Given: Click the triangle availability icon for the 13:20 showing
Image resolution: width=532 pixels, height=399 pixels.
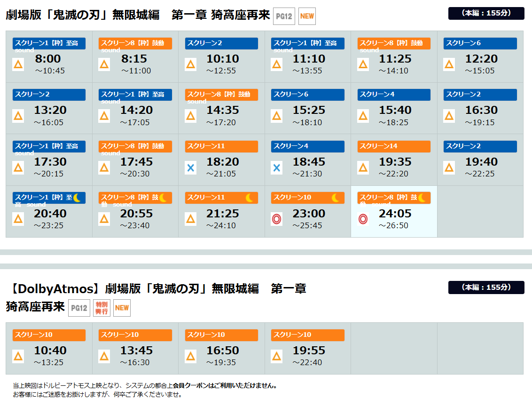Looking at the screenshot, I should (x=18, y=116).
